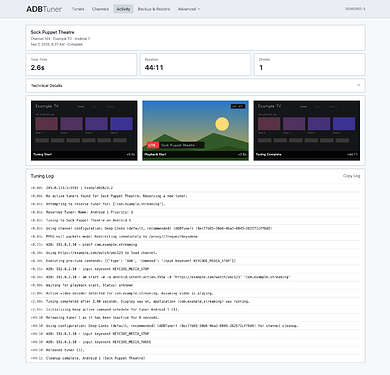Click the Tune Time value 2.6s

[x=37, y=68]
